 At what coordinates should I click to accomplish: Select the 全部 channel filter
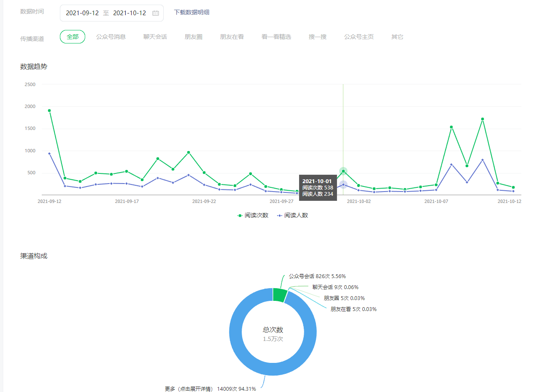click(x=73, y=37)
